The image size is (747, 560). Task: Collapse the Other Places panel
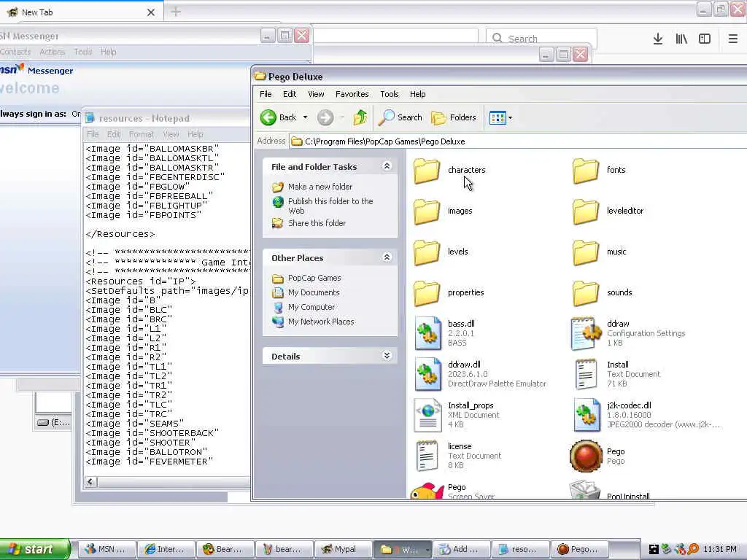pyautogui.click(x=387, y=257)
